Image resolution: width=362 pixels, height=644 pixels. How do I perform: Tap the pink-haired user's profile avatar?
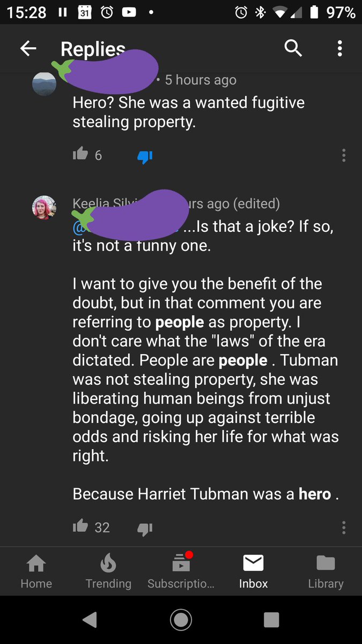45,208
